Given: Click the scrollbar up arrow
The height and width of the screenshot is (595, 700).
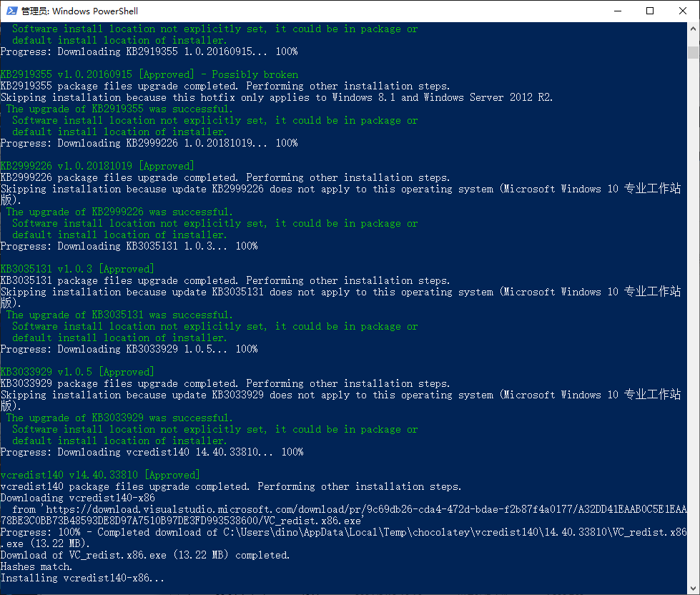Looking at the screenshot, I should [693, 29].
